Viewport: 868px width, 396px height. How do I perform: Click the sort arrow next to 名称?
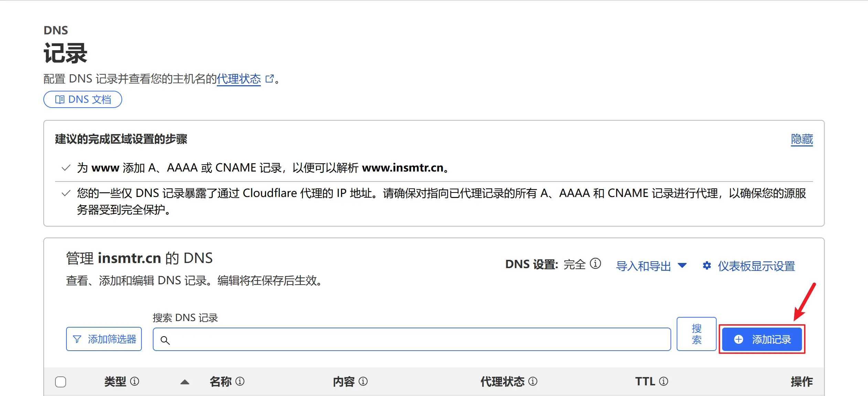[x=185, y=382]
